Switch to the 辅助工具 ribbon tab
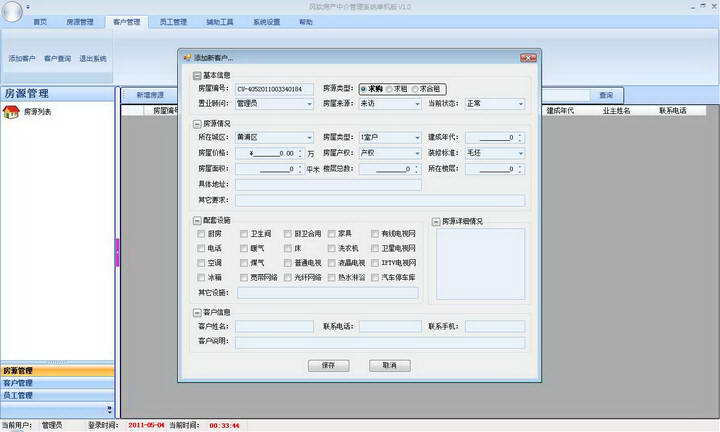 pyautogui.click(x=219, y=22)
